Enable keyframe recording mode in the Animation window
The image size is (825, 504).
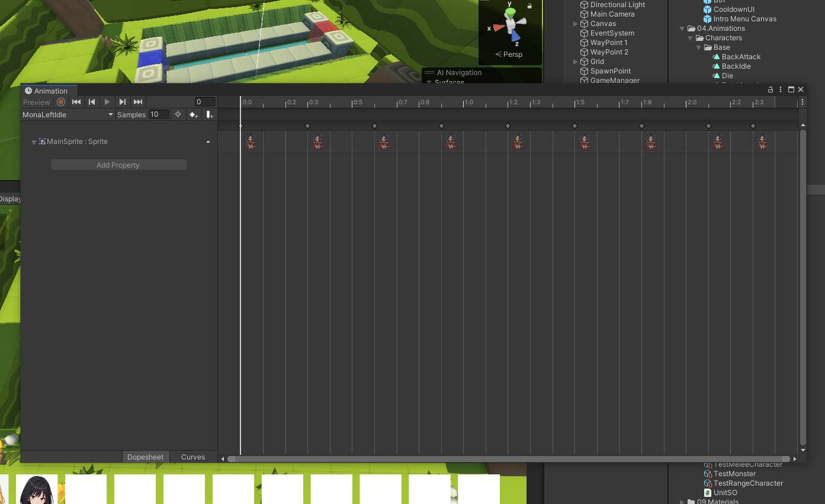(61, 102)
